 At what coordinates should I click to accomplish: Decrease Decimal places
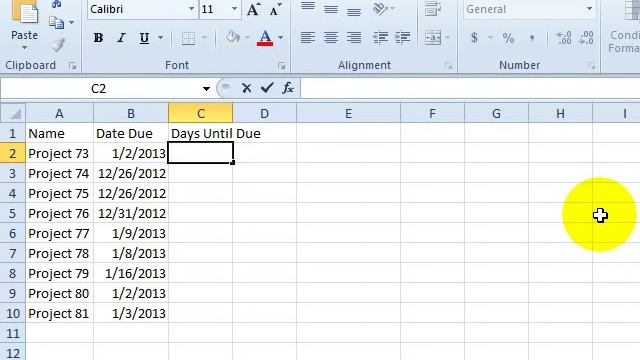[586, 38]
